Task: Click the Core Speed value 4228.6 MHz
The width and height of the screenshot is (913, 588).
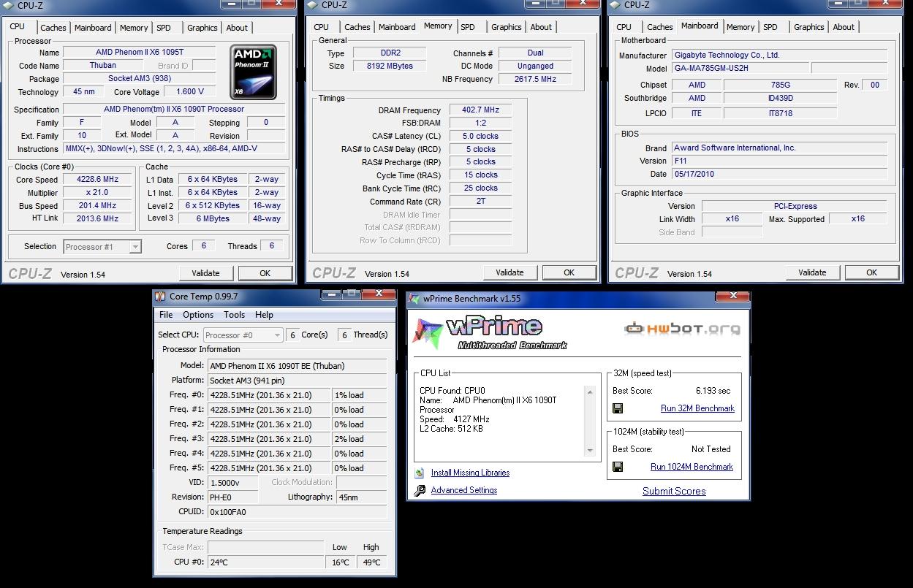Action: 98,180
